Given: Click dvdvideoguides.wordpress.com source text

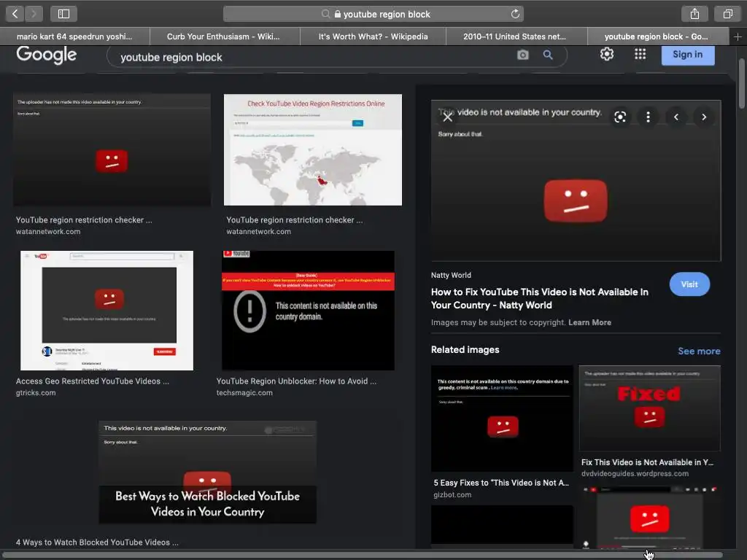Looking at the screenshot, I should (635, 474).
